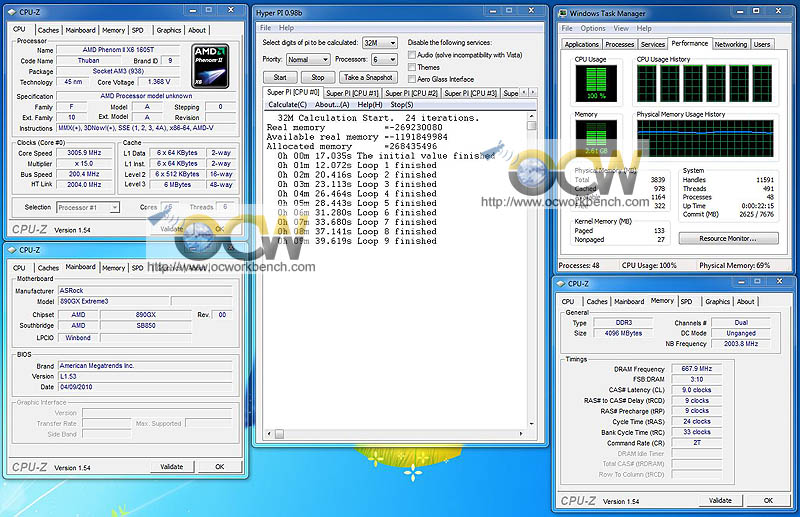
Task: Click horizontal scrollbar right arrow in Super PI
Action: [x=521, y=434]
